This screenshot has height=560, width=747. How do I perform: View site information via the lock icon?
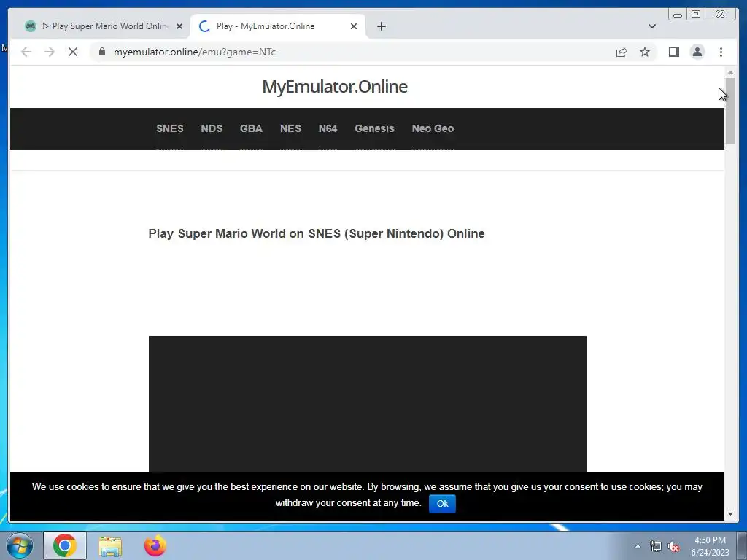pyautogui.click(x=102, y=52)
